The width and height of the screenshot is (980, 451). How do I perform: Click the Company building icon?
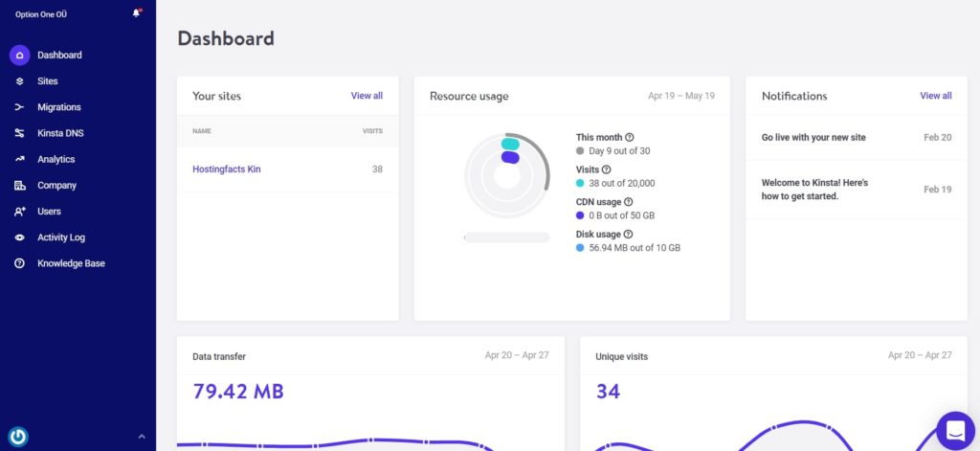coord(19,186)
